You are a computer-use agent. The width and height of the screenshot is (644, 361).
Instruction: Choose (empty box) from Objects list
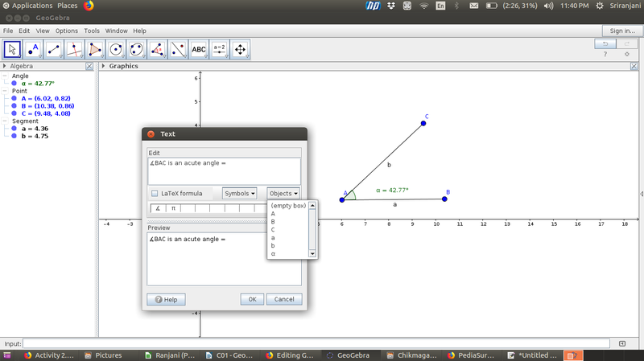coord(288,206)
